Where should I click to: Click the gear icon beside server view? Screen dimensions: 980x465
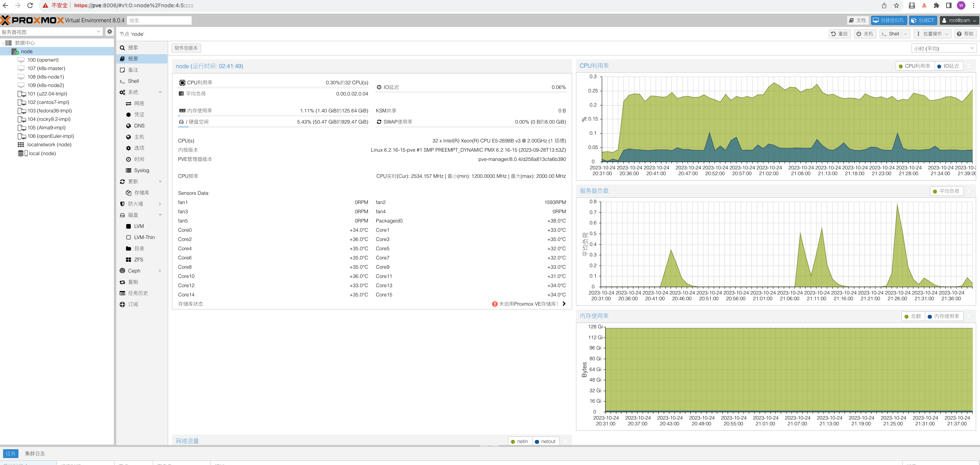110,32
